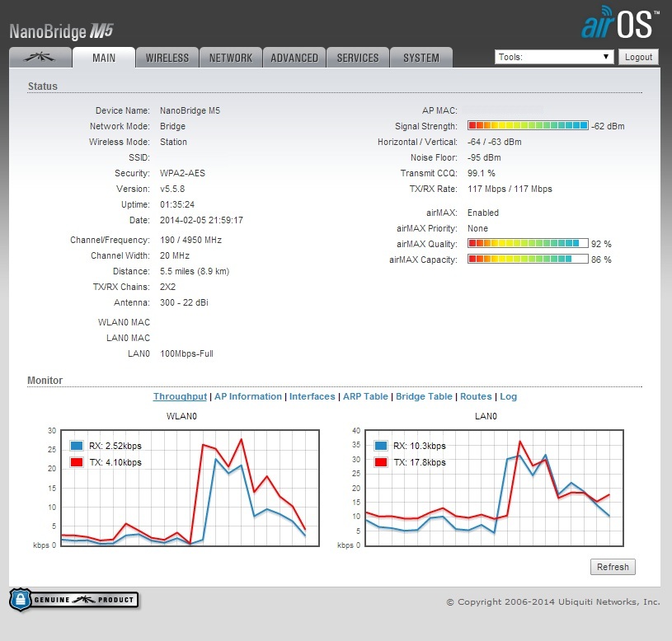Switch to the SYSTEM tab
The height and width of the screenshot is (641, 672).
(421, 58)
